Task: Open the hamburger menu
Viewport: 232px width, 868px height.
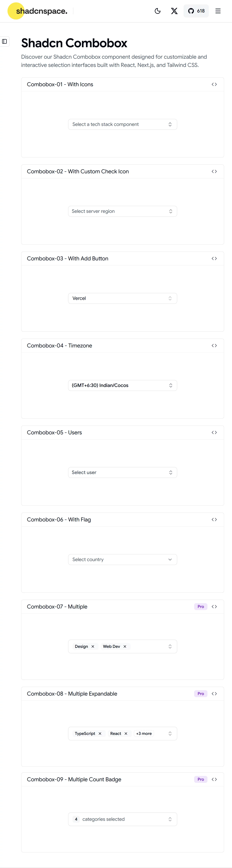Action: [x=218, y=11]
